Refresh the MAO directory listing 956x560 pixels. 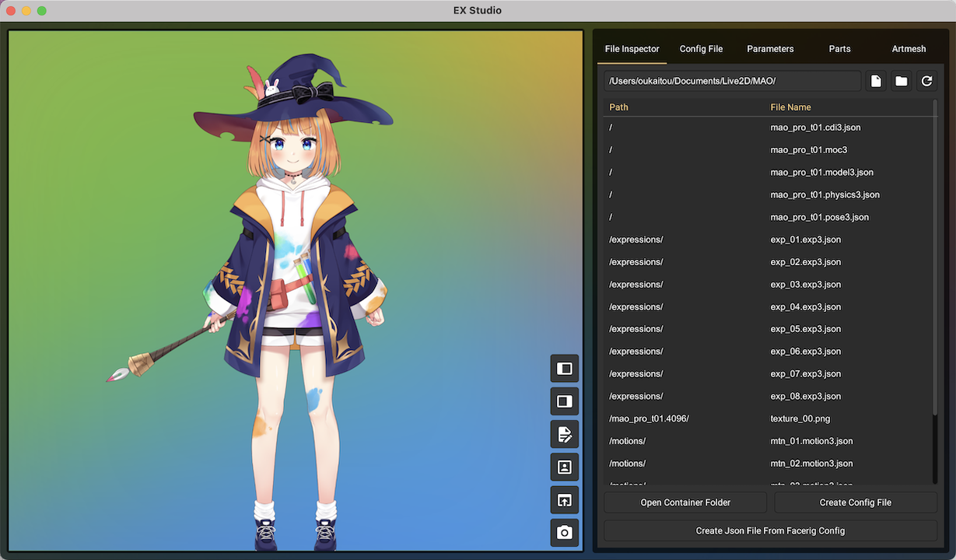tap(926, 80)
